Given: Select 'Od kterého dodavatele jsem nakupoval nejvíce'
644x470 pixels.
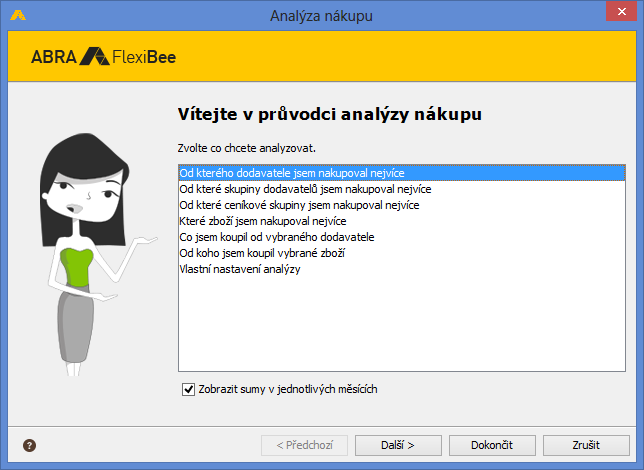Looking at the screenshot, I should [402, 173].
